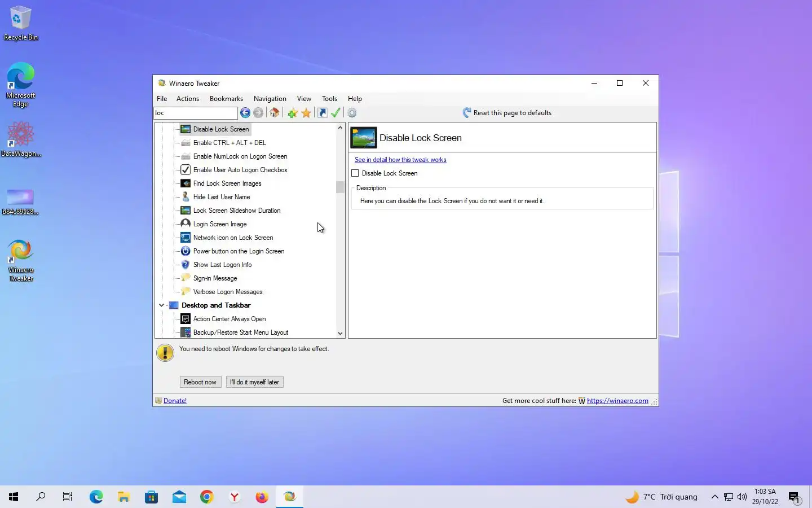
Task: Open the Help menu
Action: tap(355, 99)
